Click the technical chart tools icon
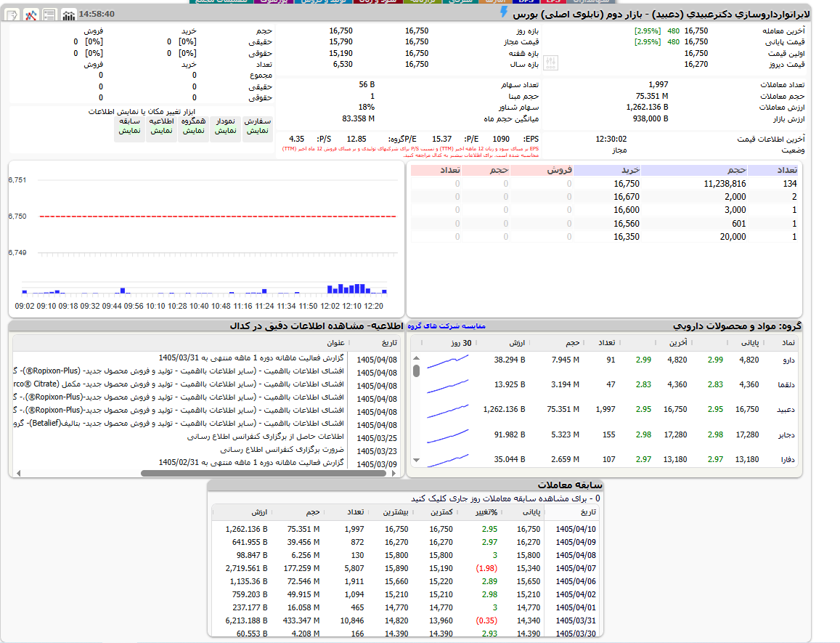This screenshot has height=643, width=840. 31,15
